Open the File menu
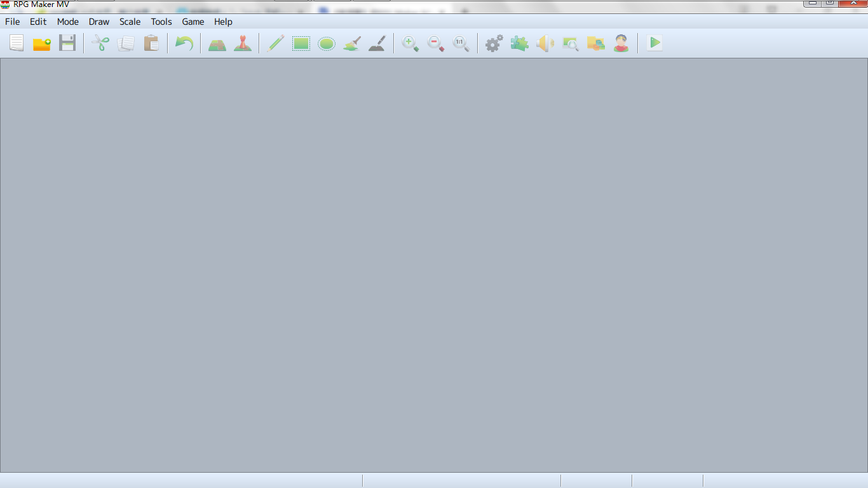 point(13,22)
